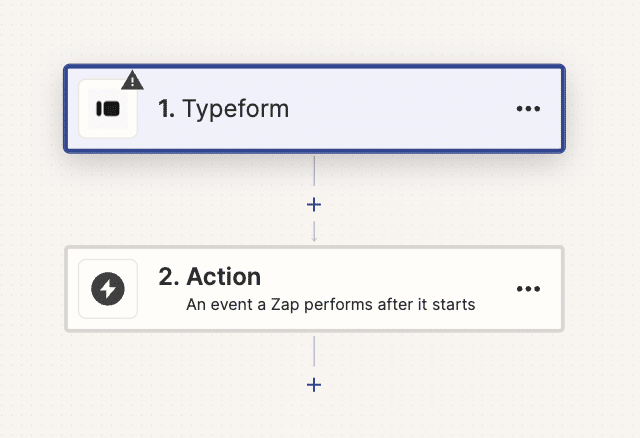
Task: Click the empty dotted canvas left of the steps
Action: coord(32,220)
